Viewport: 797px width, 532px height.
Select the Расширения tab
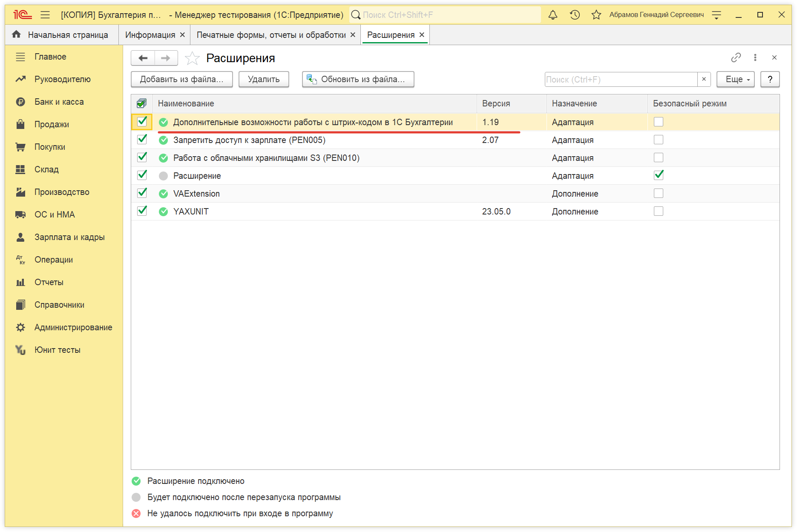click(391, 35)
